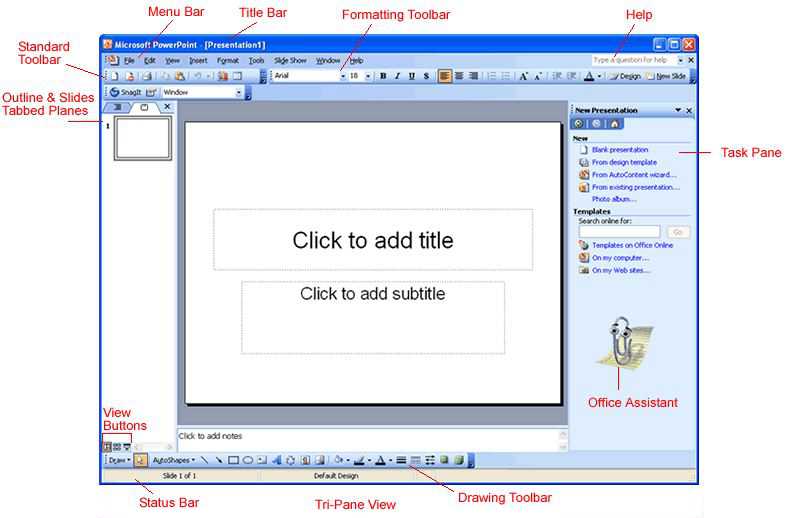Toggle Italic formatting
Viewport: 787px width, 518px height.
398,76
